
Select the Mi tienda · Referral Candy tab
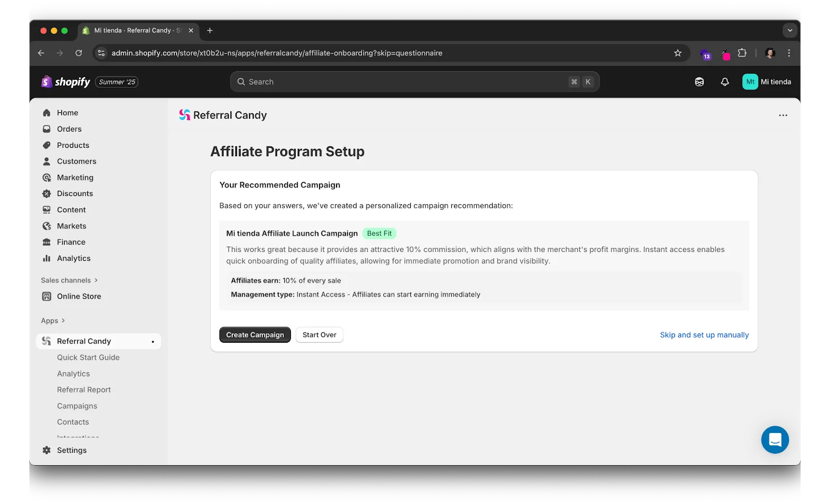click(132, 31)
